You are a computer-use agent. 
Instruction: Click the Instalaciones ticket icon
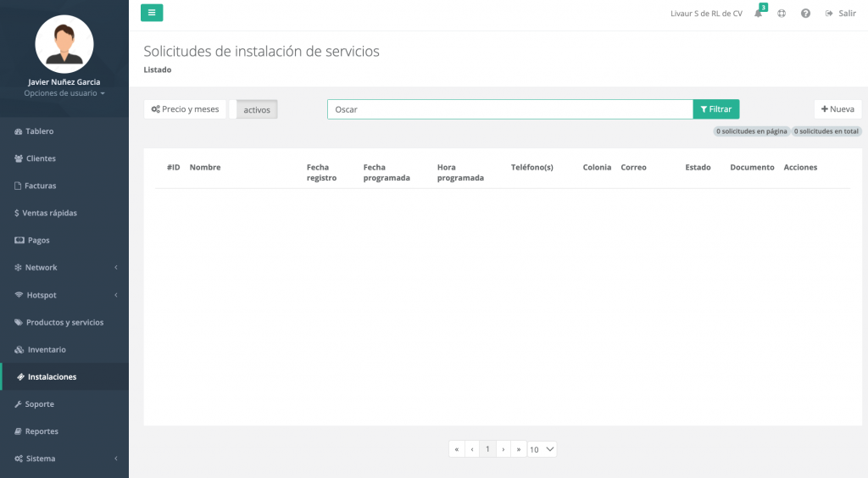coord(20,377)
